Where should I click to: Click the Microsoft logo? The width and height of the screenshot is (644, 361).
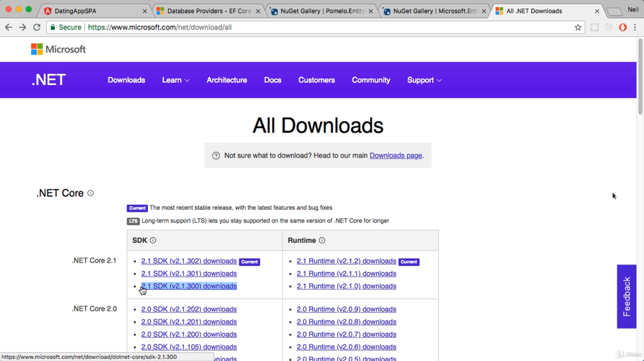tap(59, 49)
